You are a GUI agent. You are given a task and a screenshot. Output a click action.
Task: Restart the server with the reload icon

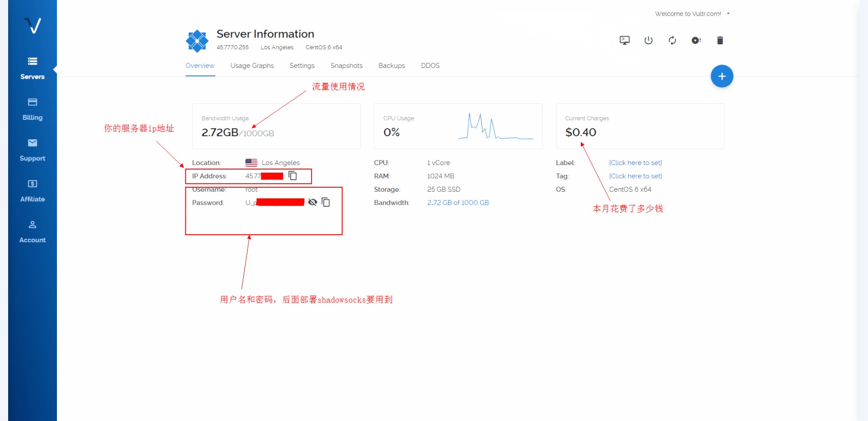coord(672,40)
